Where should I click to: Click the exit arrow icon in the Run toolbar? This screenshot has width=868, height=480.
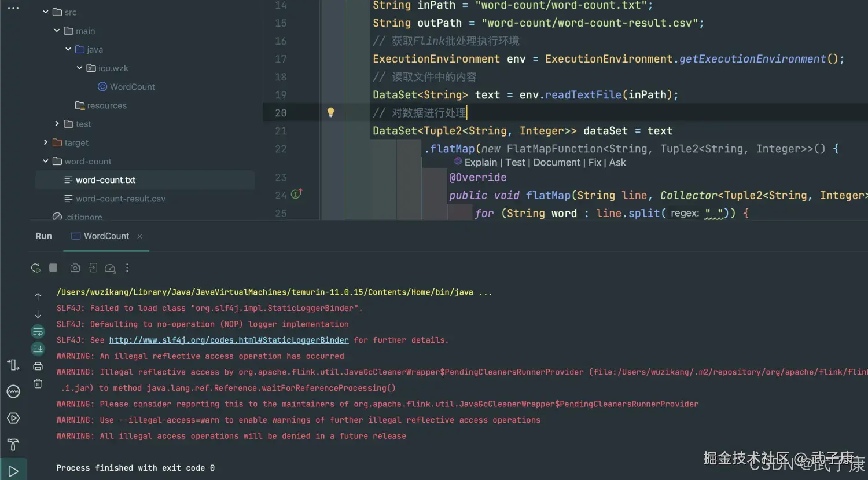pos(93,268)
